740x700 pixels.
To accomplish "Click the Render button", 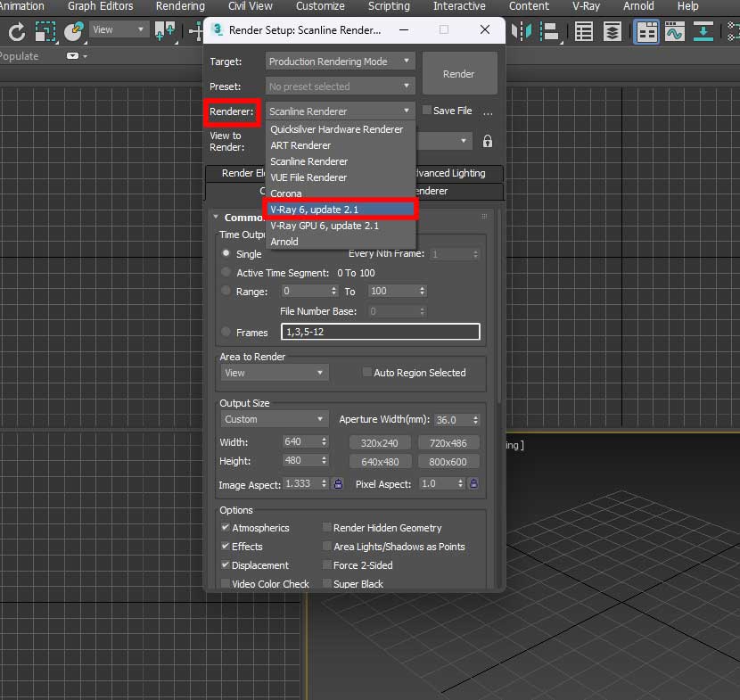I will click(459, 74).
